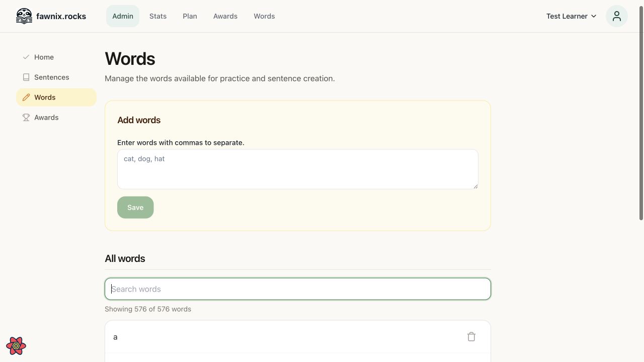Open the user profile avatar icon
Image resolution: width=644 pixels, height=362 pixels.
[x=617, y=16]
